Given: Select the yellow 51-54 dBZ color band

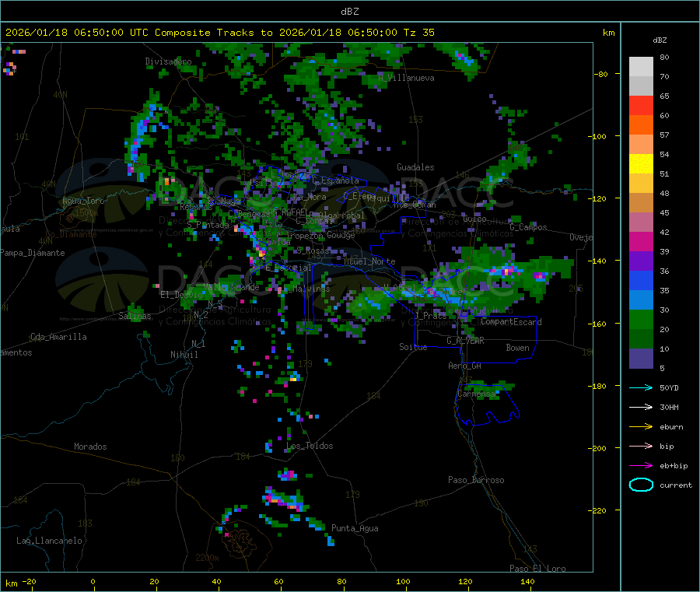Looking at the screenshot, I should [641, 164].
